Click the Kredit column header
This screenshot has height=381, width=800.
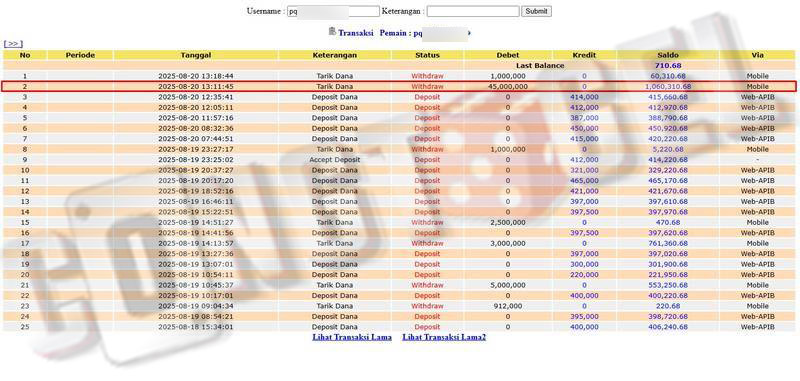pyautogui.click(x=584, y=55)
